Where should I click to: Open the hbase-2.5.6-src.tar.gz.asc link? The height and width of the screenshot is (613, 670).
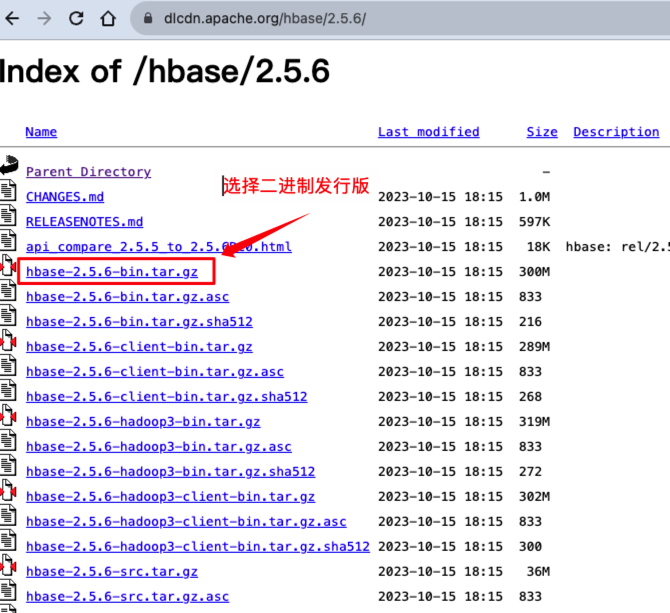[x=127, y=596]
